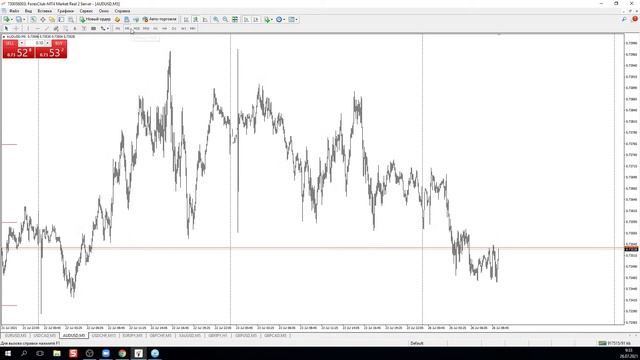Expand the Templates dropdown arrow
Viewport: 640px width, 360px height.
click(297, 19)
